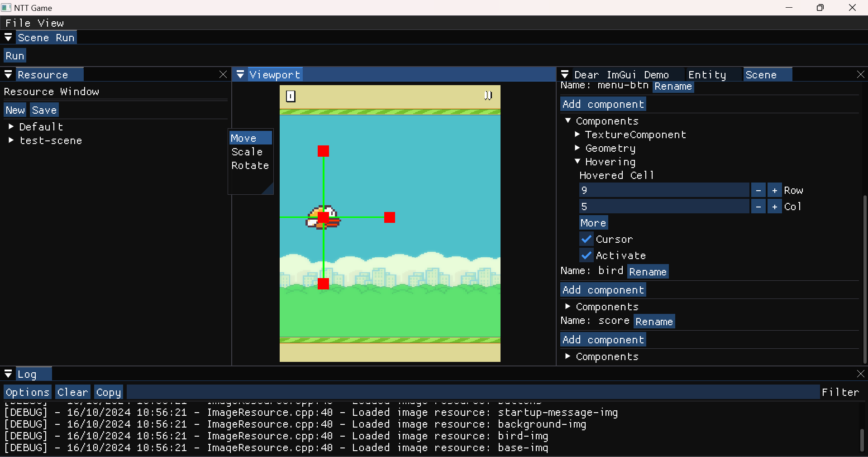Screen dimensions: 868x457
Task: Rename the bird entity
Action: pos(648,272)
